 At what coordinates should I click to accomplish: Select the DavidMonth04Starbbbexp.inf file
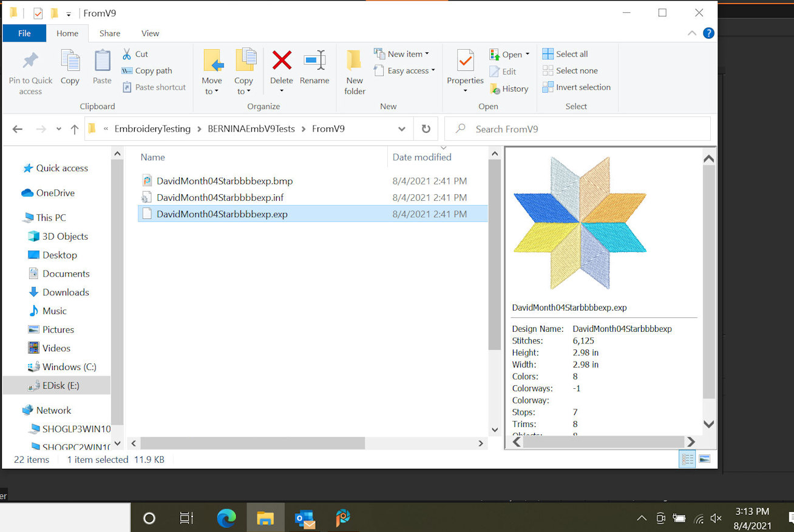coord(313,197)
